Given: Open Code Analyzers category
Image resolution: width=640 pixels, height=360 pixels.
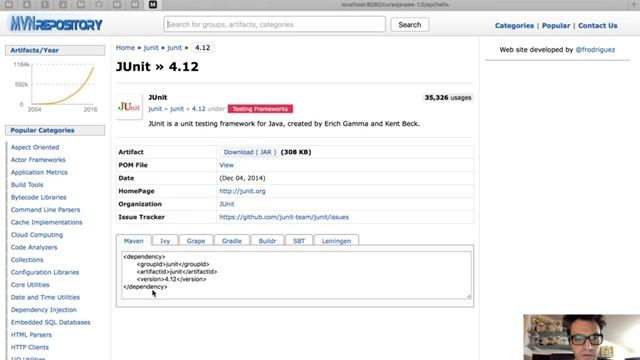Looking at the screenshot, I should (x=34, y=247).
